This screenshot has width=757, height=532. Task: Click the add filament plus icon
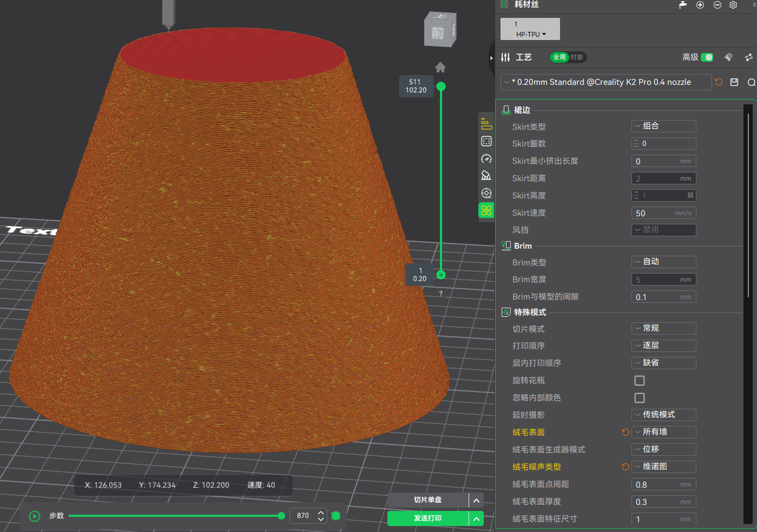tap(700, 5)
